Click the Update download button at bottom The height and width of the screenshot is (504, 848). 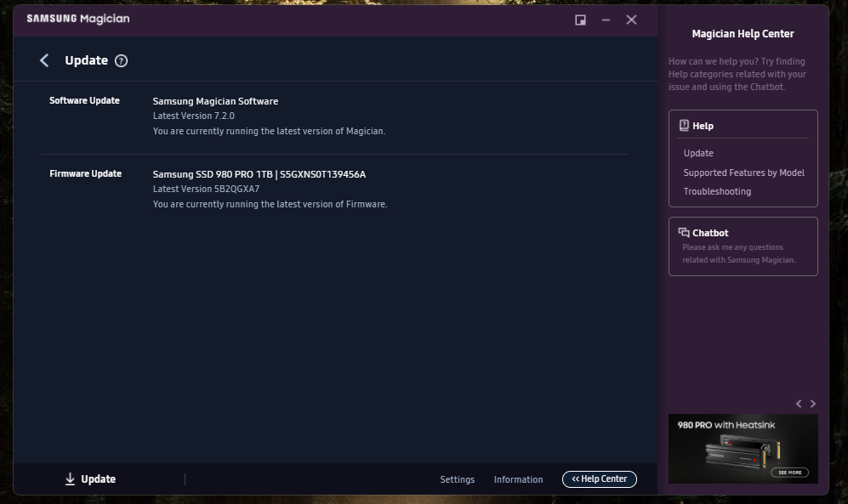pos(90,479)
